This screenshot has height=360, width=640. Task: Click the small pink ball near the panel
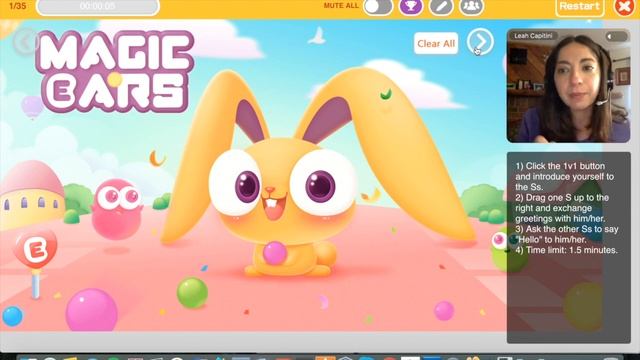pos(444,311)
